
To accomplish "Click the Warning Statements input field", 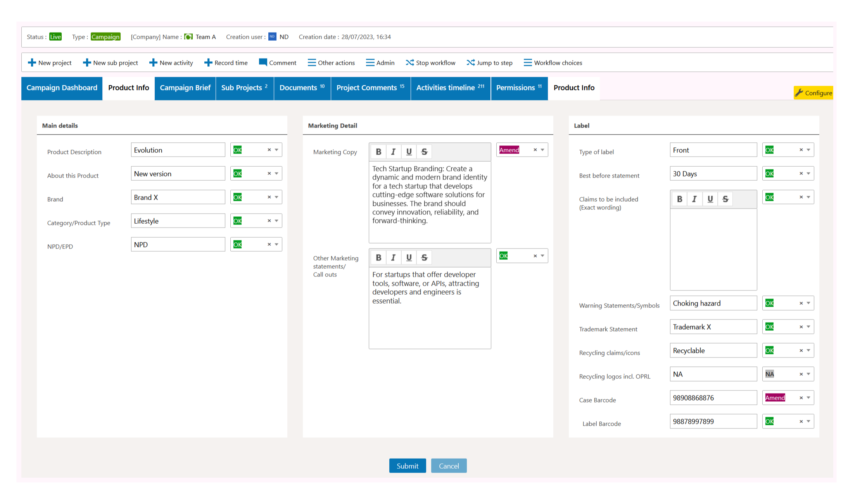I will pyautogui.click(x=713, y=304).
